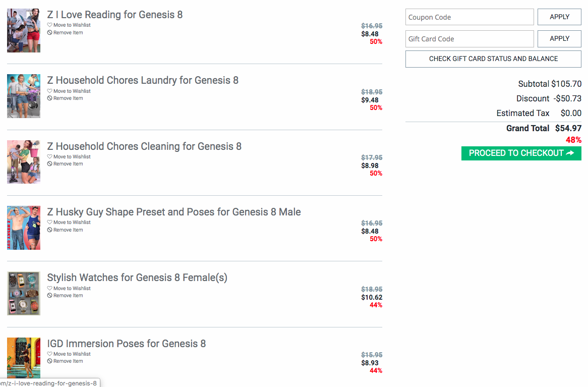Click remove icon for Household Chores Cleaning

pyautogui.click(x=50, y=164)
